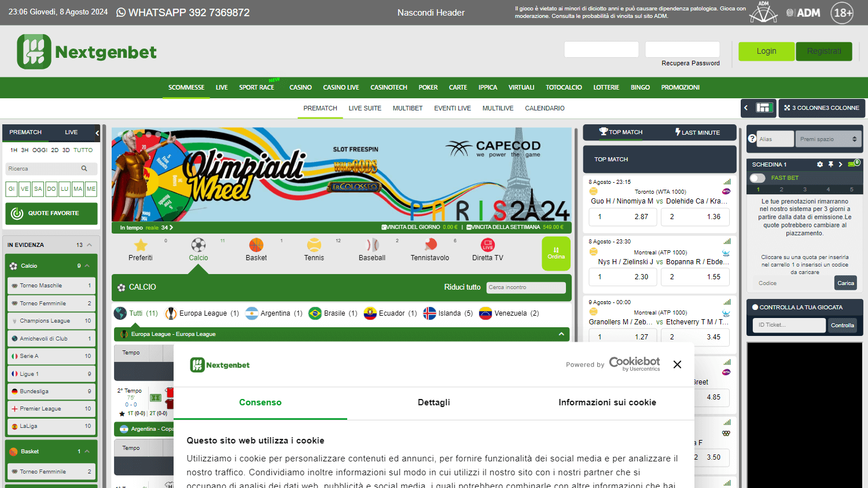Collapse the Basket sidebar group
This screenshot has width=868, height=488.
tap(87, 451)
